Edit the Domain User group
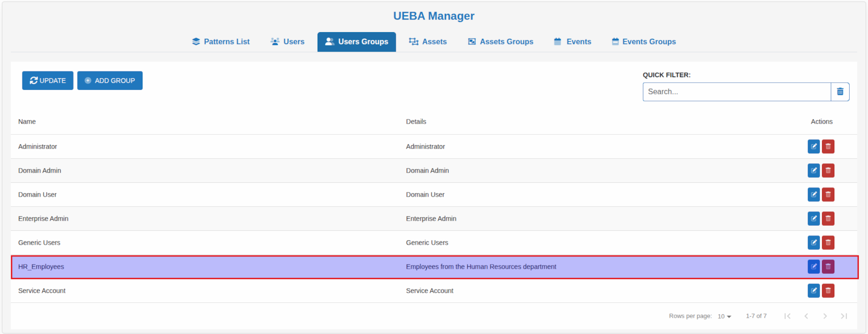The height and width of the screenshot is (334, 868). [x=813, y=195]
